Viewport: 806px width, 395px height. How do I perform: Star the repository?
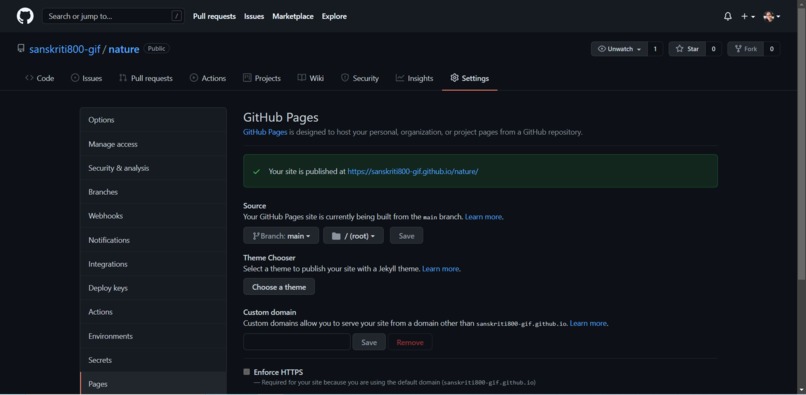(x=687, y=49)
